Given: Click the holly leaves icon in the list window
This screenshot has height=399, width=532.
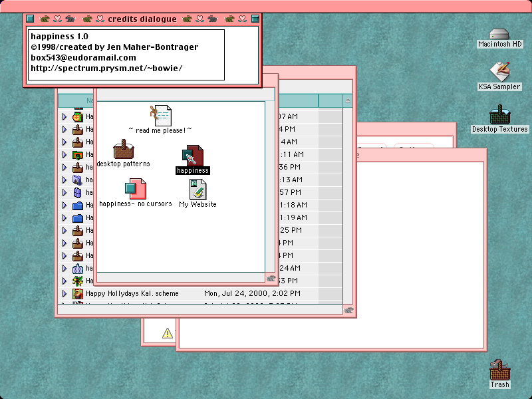Looking at the screenshot, I should click(x=78, y=281).
